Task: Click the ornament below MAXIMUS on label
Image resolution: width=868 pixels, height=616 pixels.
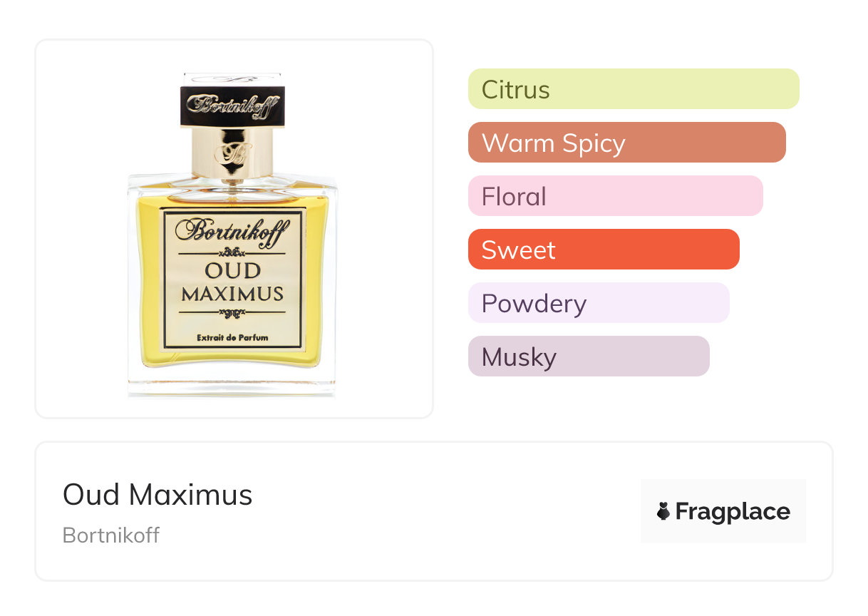Action: point(231,312)
